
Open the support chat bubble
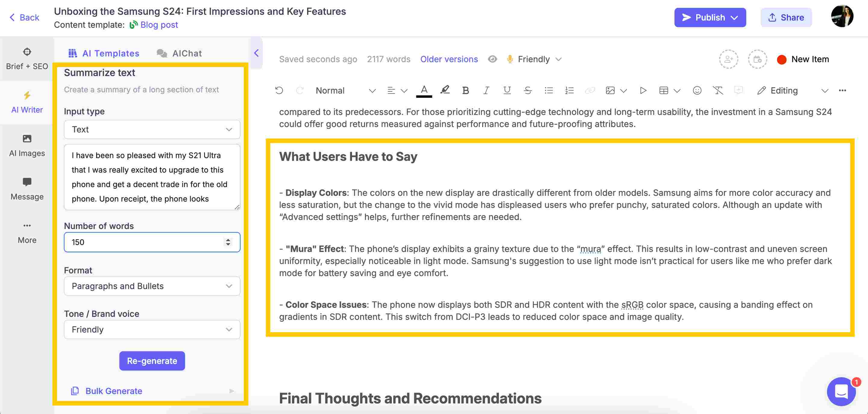point(841,391)
